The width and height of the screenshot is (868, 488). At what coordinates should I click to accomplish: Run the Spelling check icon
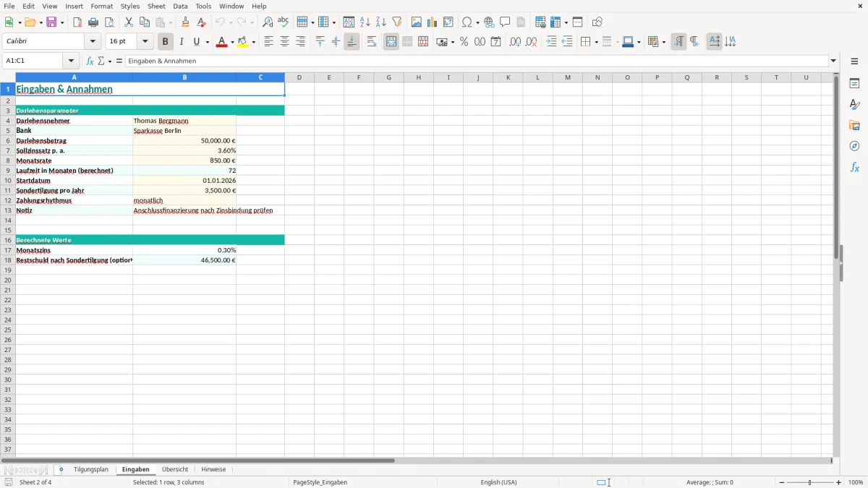pyautogui.click(x=284, y=22)
